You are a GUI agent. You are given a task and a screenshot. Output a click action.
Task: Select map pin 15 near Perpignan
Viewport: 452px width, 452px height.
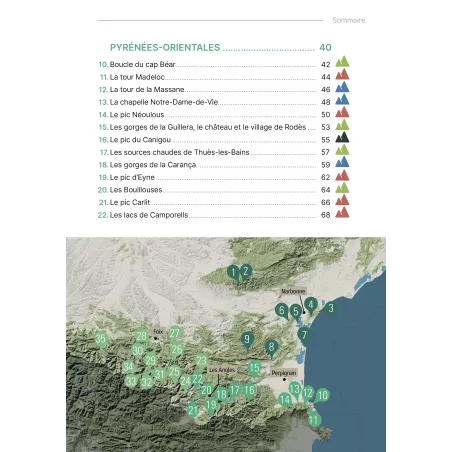[x=254, y=369]
